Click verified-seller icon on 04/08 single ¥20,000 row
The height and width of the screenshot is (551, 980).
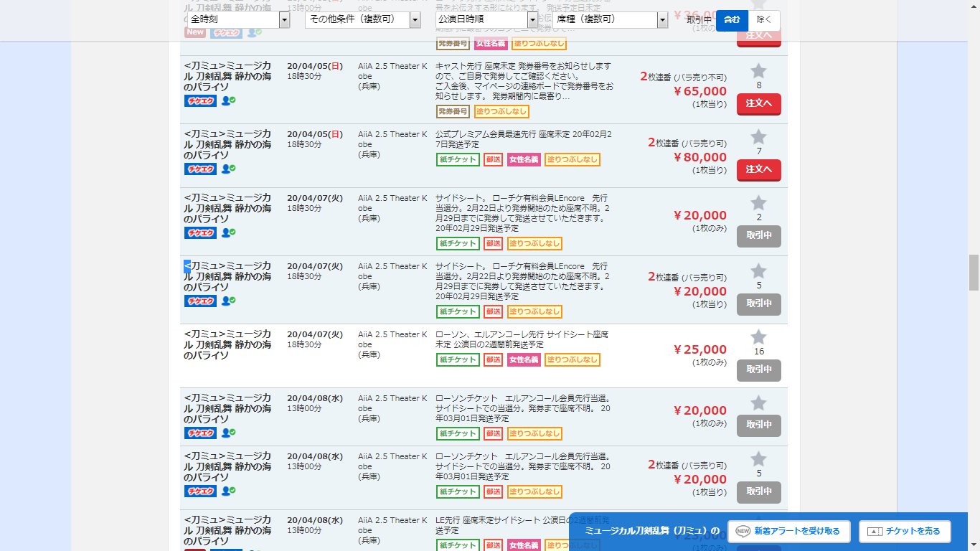[x=228, y=433]
